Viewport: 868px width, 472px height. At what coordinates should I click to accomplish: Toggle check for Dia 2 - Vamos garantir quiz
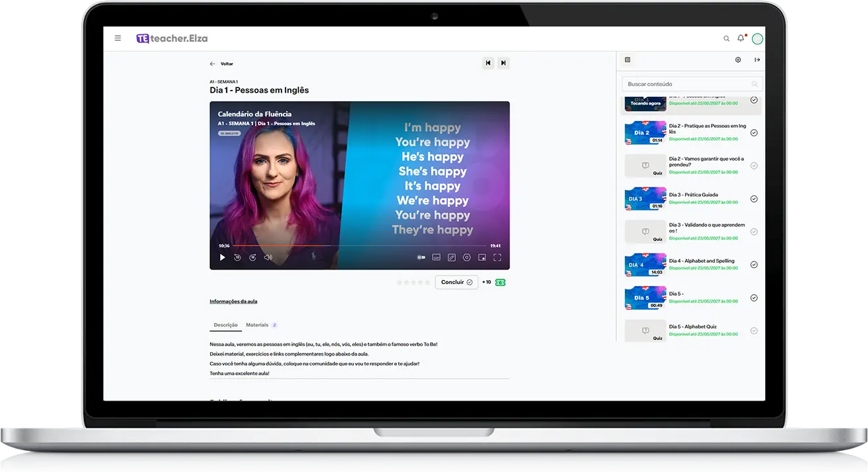tap(754, 165)
